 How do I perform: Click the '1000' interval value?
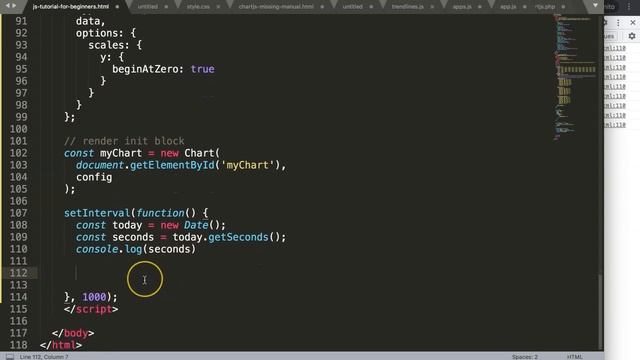94,297
